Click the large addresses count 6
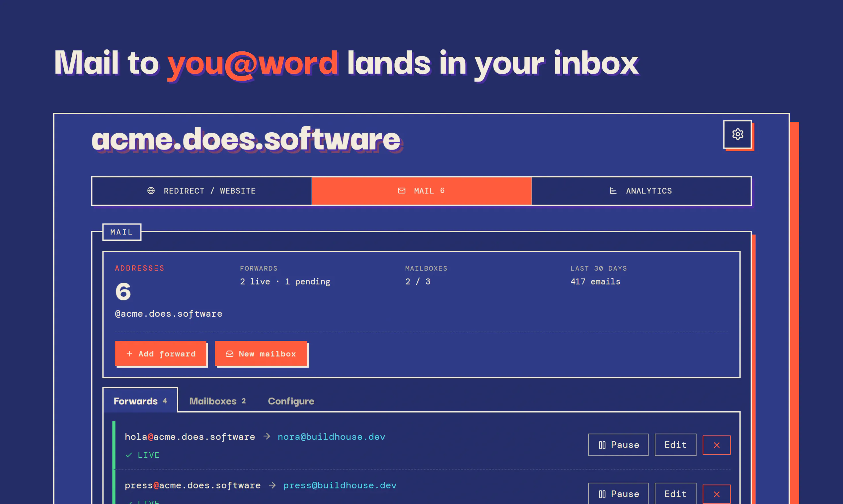Viewport: 843px width, 504px height. click(123, 291)
